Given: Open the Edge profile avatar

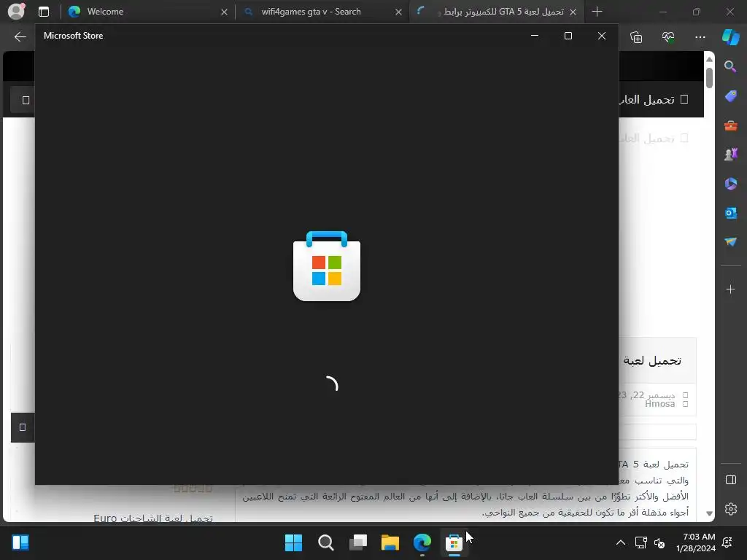Looking at the screenshot, I should (16, 12).
